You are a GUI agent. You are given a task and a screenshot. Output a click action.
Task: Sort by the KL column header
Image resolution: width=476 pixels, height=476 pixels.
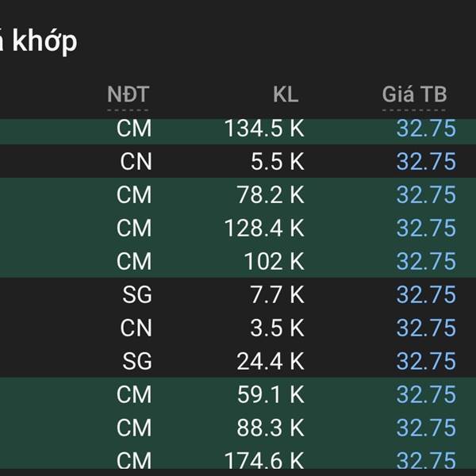pos(286,95)
